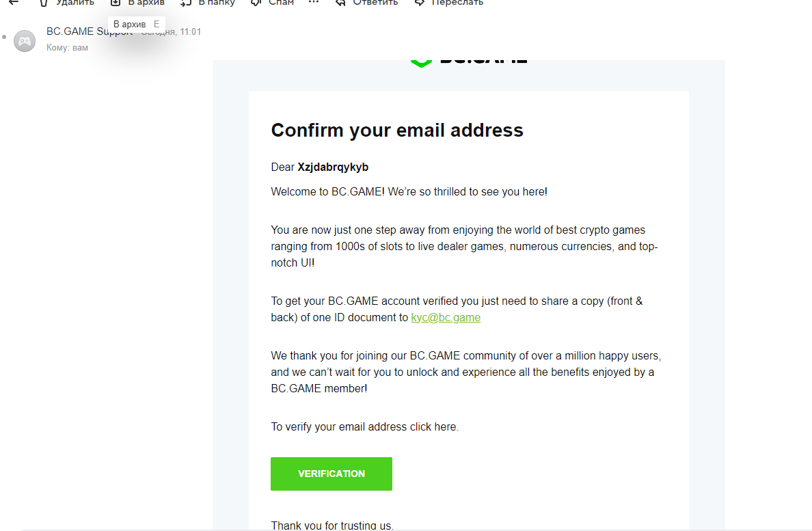Click the Confirm your email address heading
Screen dimensions: 812x531
pyautogui.click(x=397, y=130)
